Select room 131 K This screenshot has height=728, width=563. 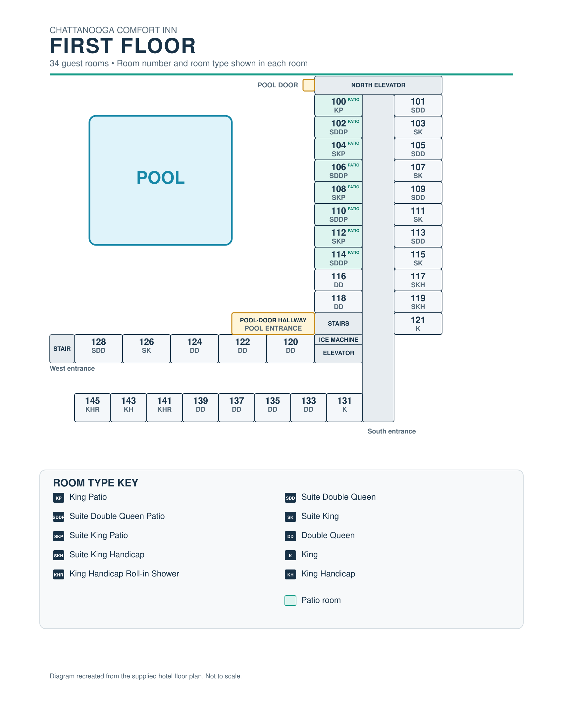[344, 408]
